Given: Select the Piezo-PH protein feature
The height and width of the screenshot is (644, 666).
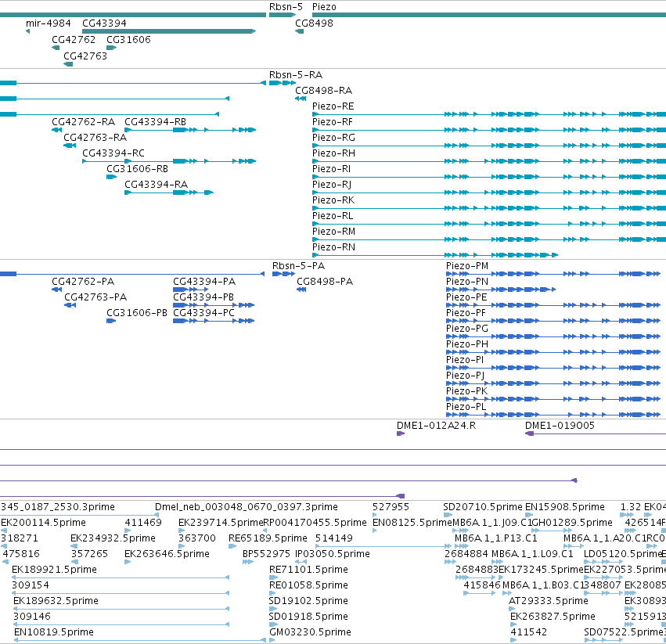Looking at the screenshot, I should click(553, 352).
